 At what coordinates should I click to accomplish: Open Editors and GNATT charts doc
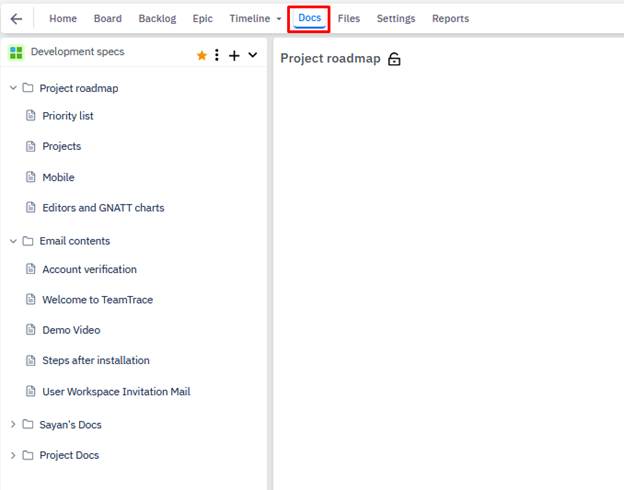click(x=103, y=208)
